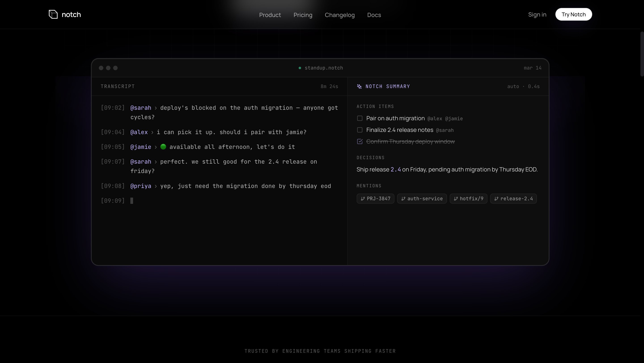Uncheck Confirm Thursday deploy window
644x363 pixels.
click(360, 141)
